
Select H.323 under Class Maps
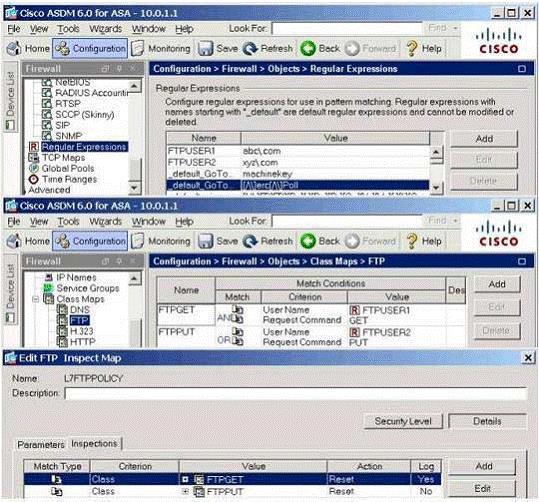pos(81,331)
